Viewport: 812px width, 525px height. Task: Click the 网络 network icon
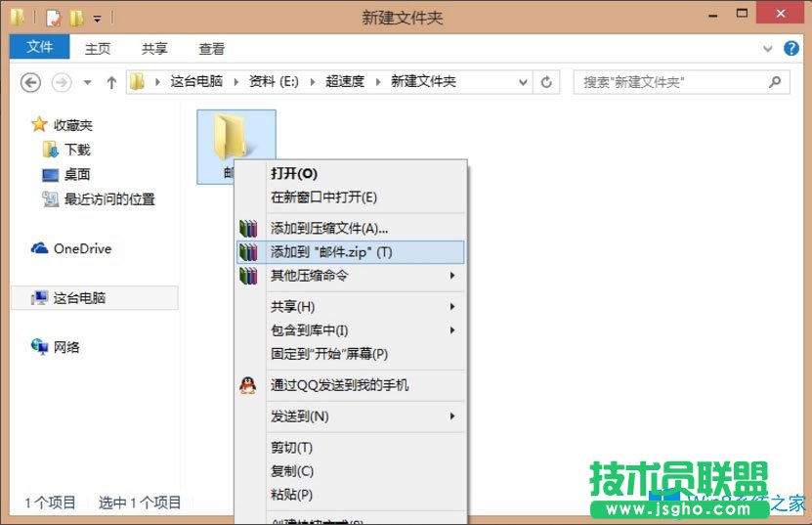tap(39, 346)
